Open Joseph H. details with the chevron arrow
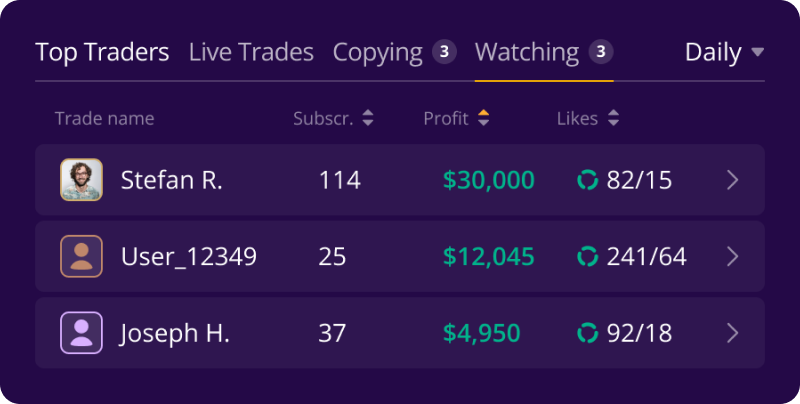 [733, 333]
